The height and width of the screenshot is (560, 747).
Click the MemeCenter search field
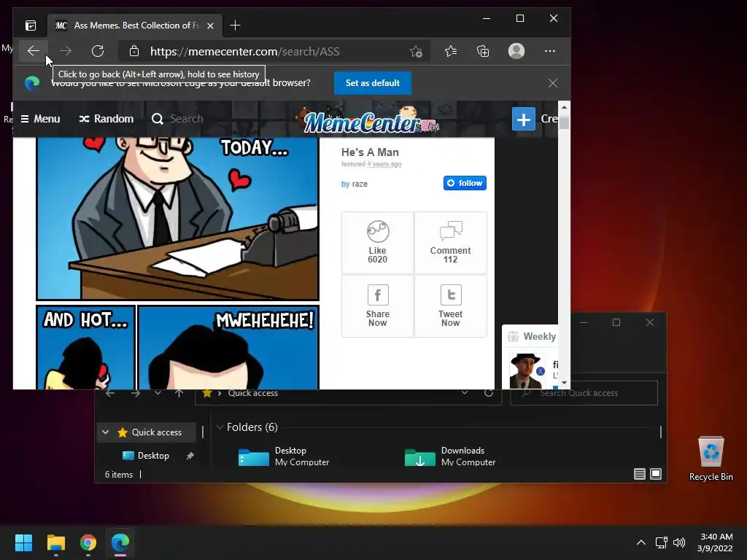[x=187, y=119]
